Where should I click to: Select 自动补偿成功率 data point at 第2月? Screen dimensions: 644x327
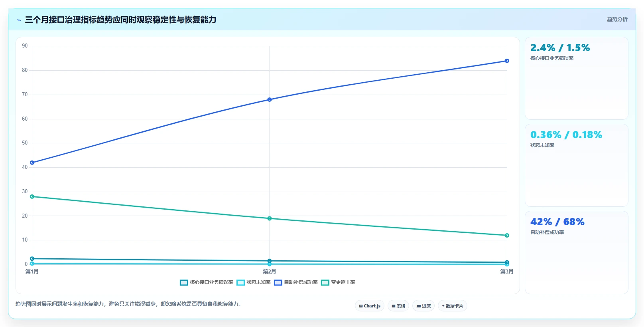(x=270, y=99)
